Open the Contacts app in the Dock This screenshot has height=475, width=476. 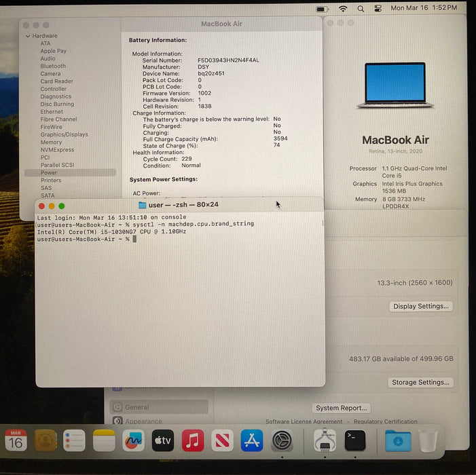coord(45,440)
